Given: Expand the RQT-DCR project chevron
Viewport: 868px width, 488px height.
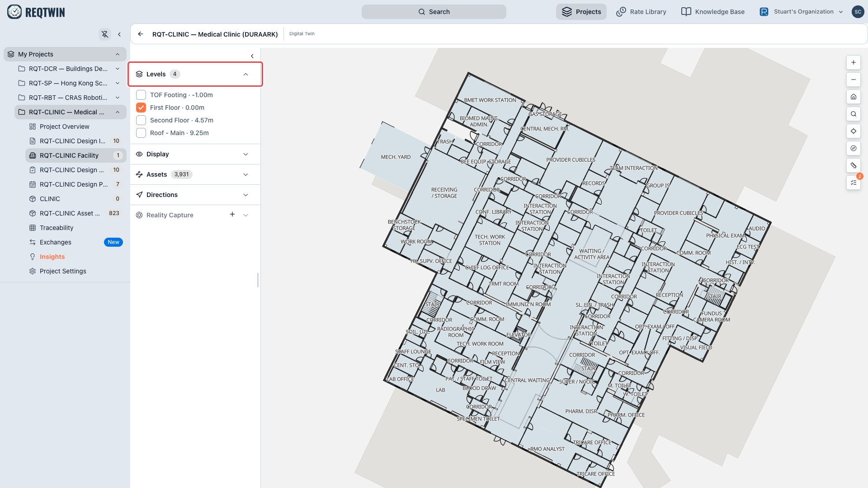Looking at the screenshot, I should [x=118, y=69].
